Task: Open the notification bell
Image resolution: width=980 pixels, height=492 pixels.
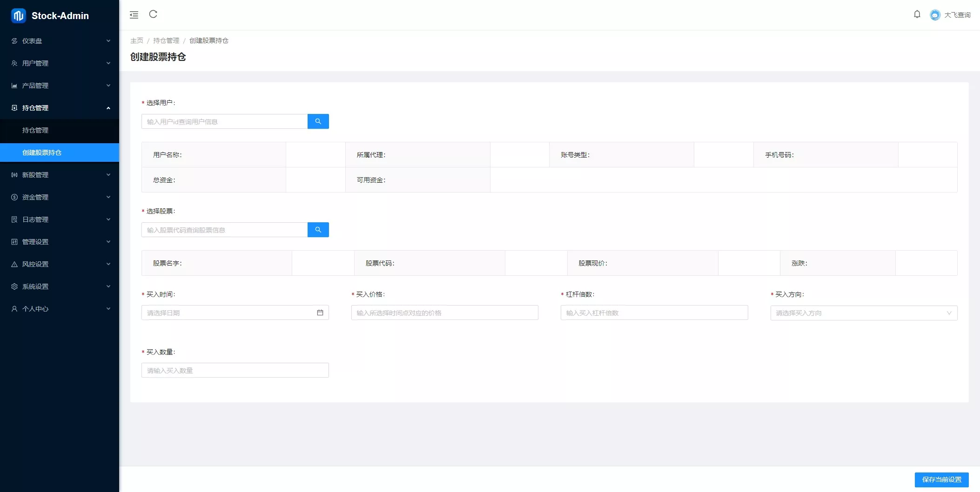Action: [917, 14]
